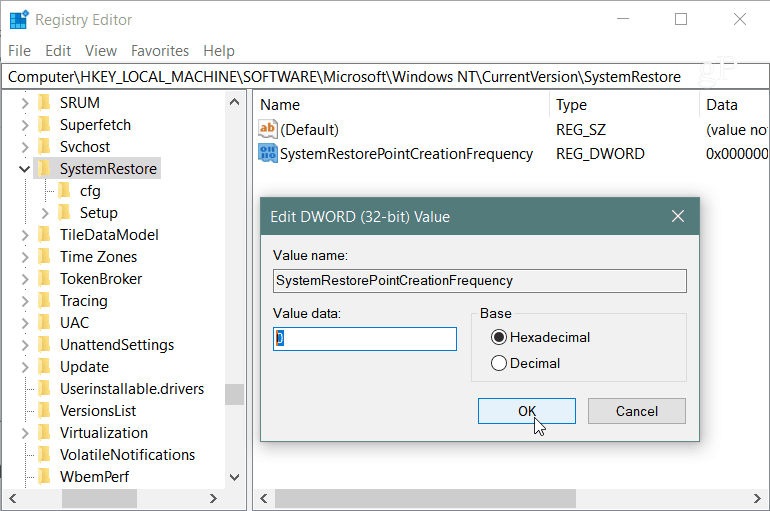Click tree pane scroll up arrow

pyautogui.click(x=235, y=102)
